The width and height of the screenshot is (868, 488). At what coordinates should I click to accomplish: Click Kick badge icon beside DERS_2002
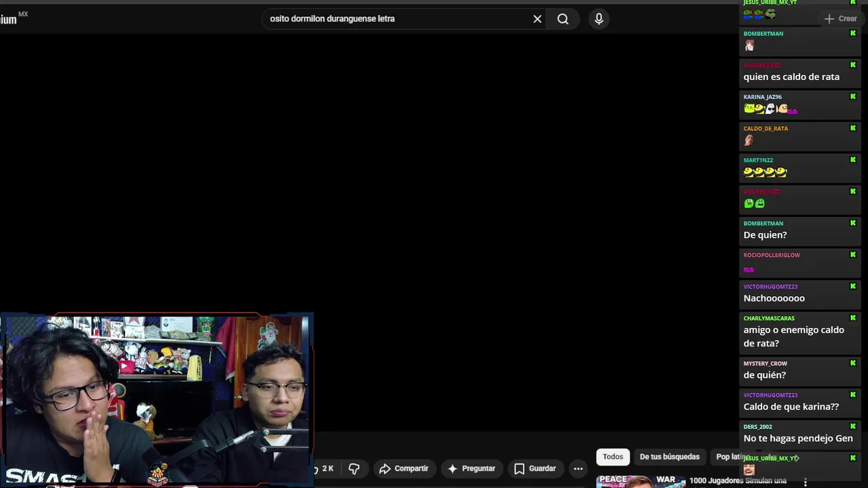853,426
